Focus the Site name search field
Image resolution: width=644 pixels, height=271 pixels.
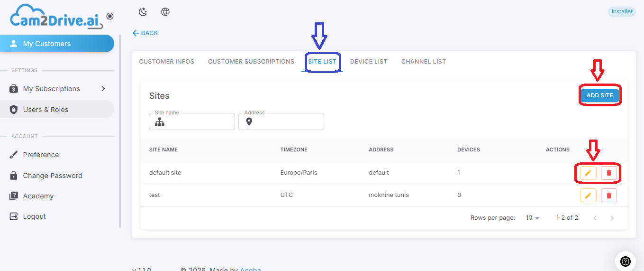[192, 121]
